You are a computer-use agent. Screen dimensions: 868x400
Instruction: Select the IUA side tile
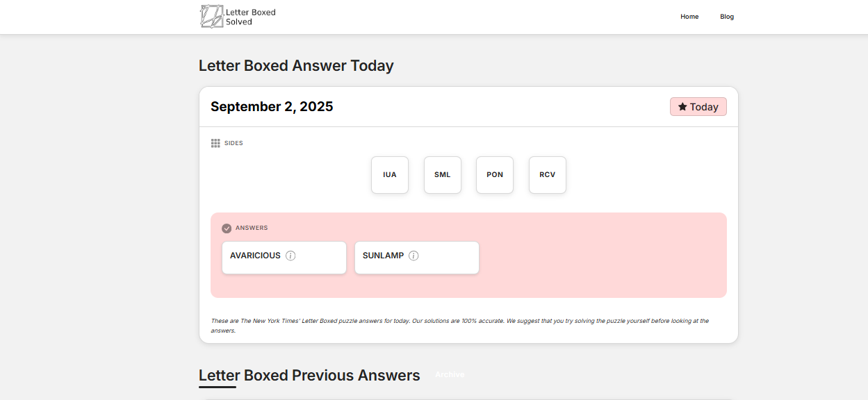click(x=390, y=175)
